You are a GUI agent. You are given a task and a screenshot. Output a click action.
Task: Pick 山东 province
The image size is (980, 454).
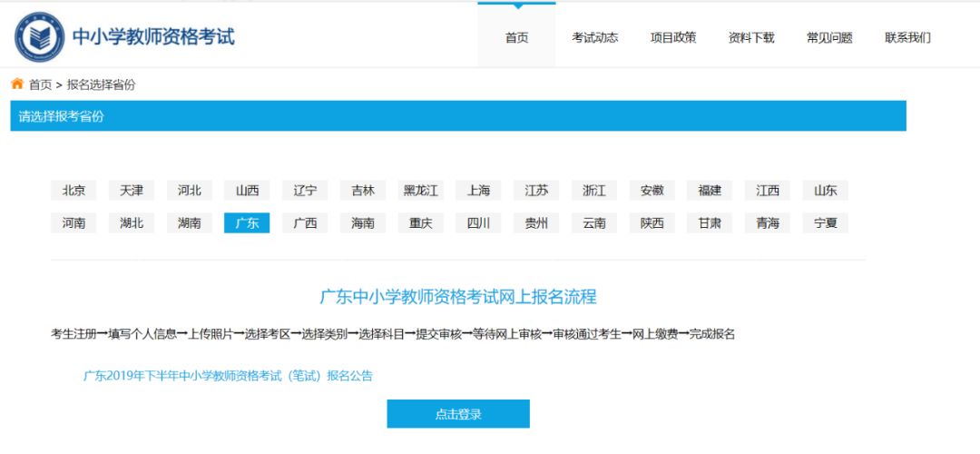tap(826, 191)
